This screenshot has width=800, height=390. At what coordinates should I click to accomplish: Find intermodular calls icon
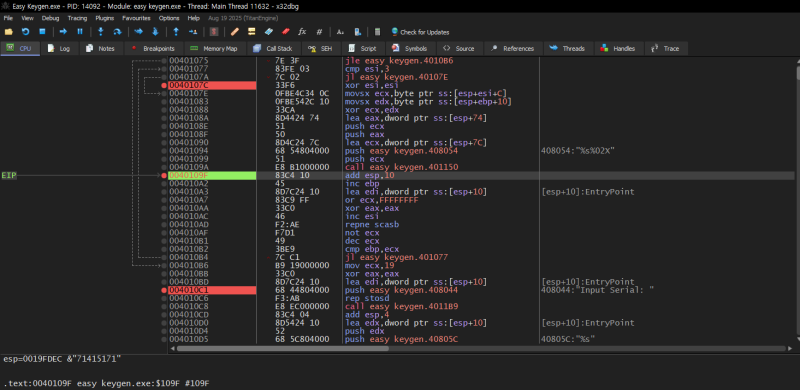pyautogui.click(x=358, y=32)
